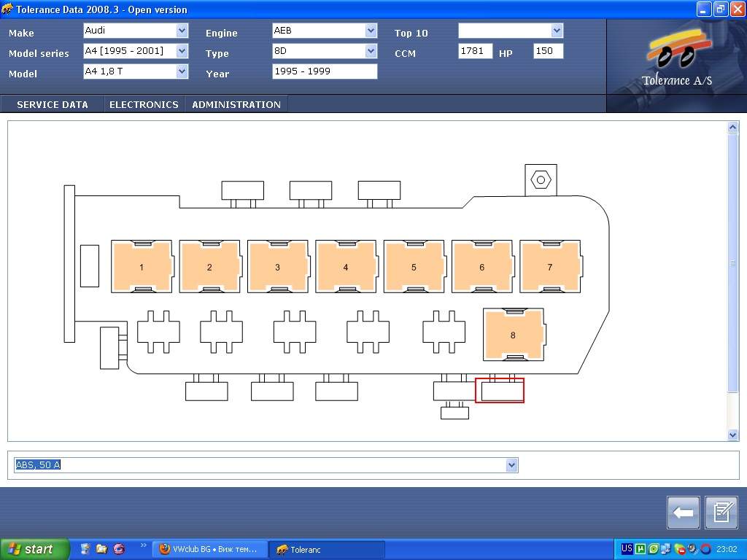Open the ADMINISTRATION tab
This screenshot has height=560, width=747.
pyautogui.click(x=236, y=104)
